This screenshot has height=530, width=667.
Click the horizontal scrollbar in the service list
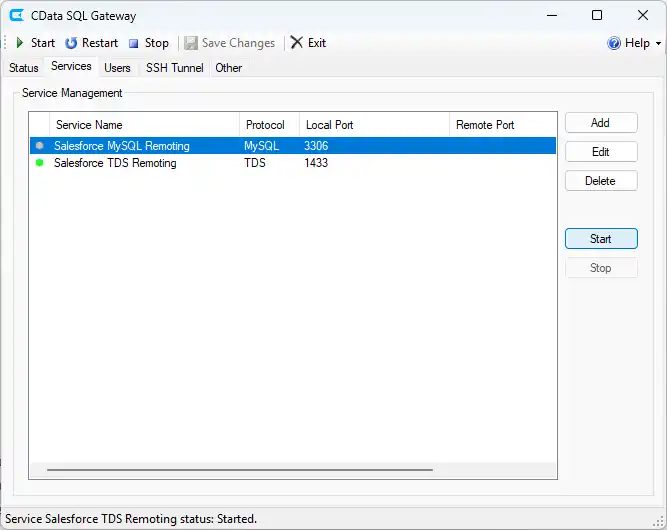coord(240,469)
